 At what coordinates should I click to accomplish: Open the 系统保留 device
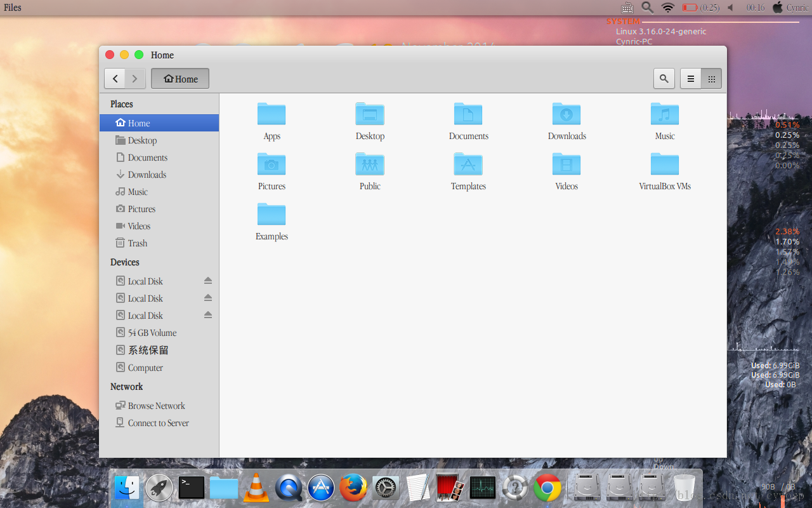click(x=159, y=350)
